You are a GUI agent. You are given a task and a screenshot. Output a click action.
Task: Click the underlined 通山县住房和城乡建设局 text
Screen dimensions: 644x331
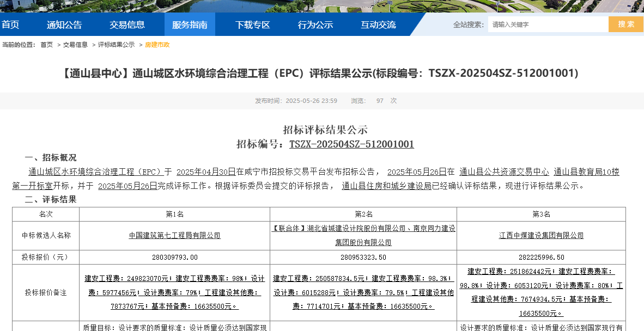tap(386, 186)
